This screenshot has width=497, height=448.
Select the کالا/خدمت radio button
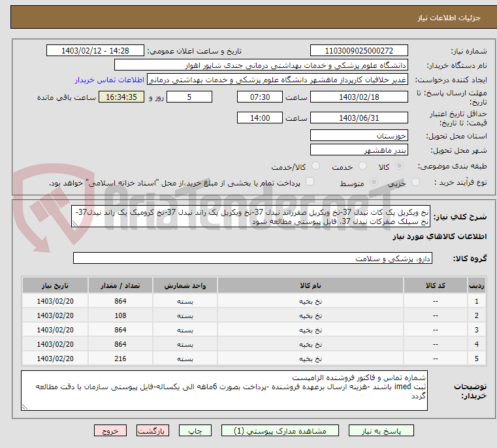click(x=315, y=166)
